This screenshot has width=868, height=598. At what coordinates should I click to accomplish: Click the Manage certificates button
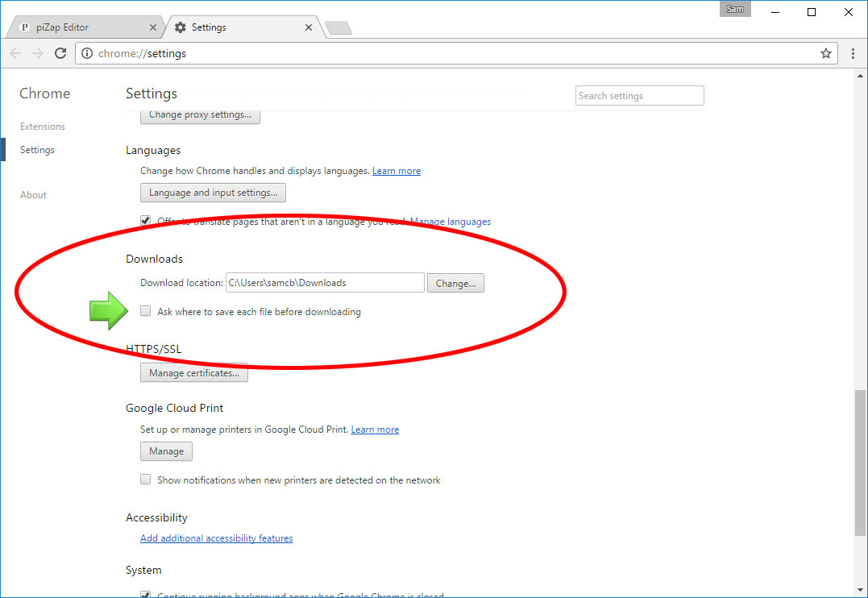pyautogui.click(x=194, y=373)
